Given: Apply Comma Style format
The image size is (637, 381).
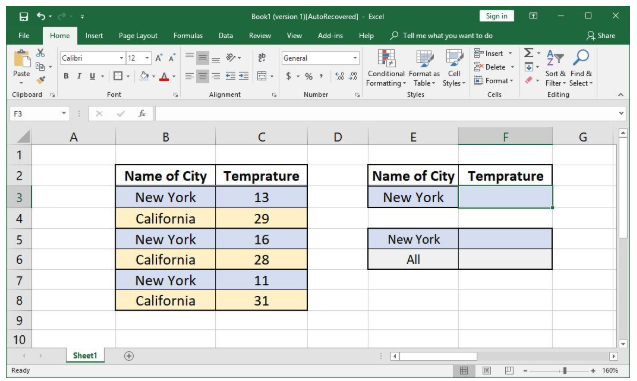Looking at the screenshot, I should [321, 76].
